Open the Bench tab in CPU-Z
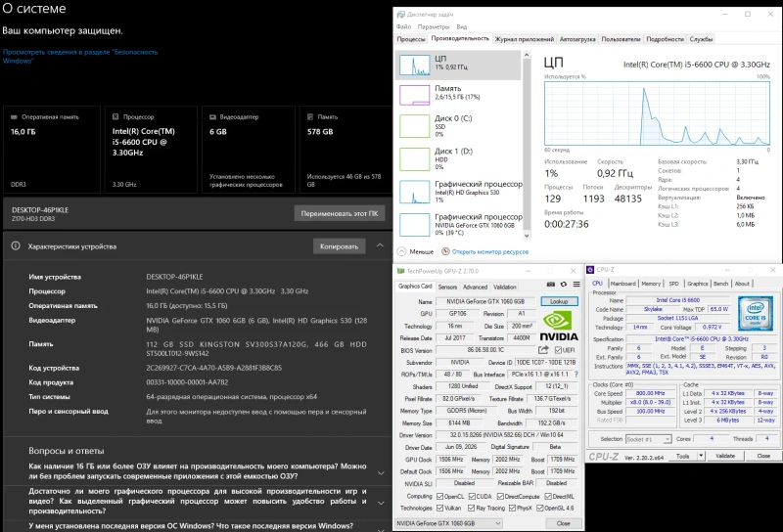This screenshot has height=532, width=783. pyautogui.click(x=720, y=284)
